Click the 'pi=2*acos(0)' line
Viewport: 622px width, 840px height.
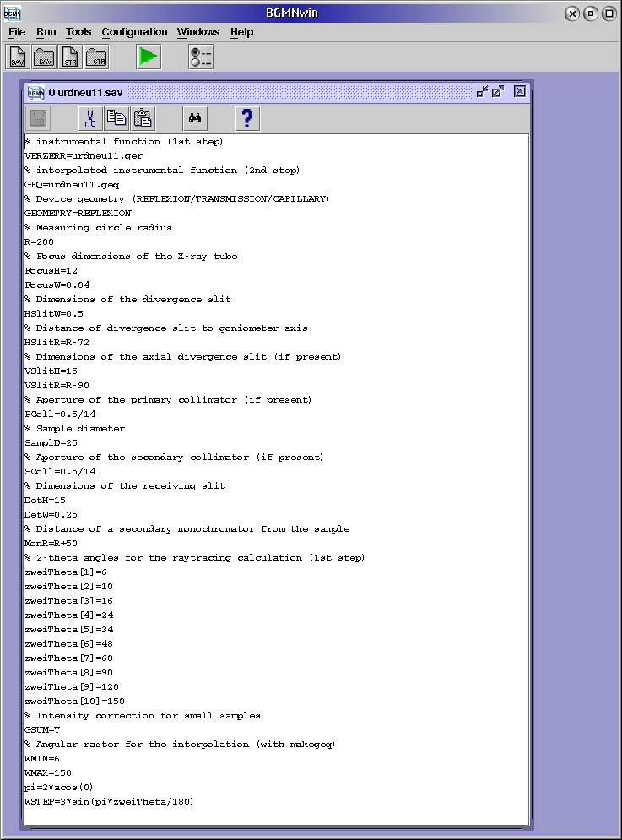point(59,788)
